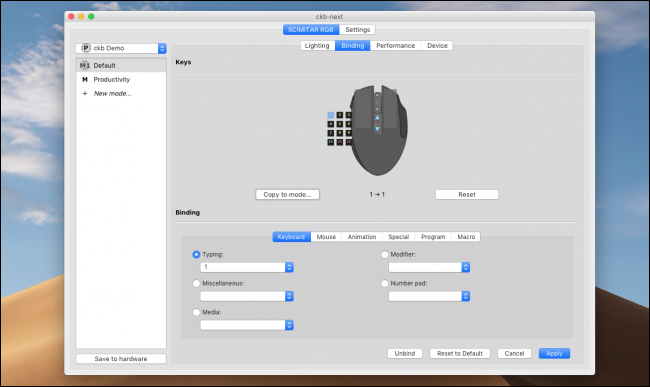Select the Number pad radio button
The image size is (650, 387).
pyautogui.click(x=385, y=283)
